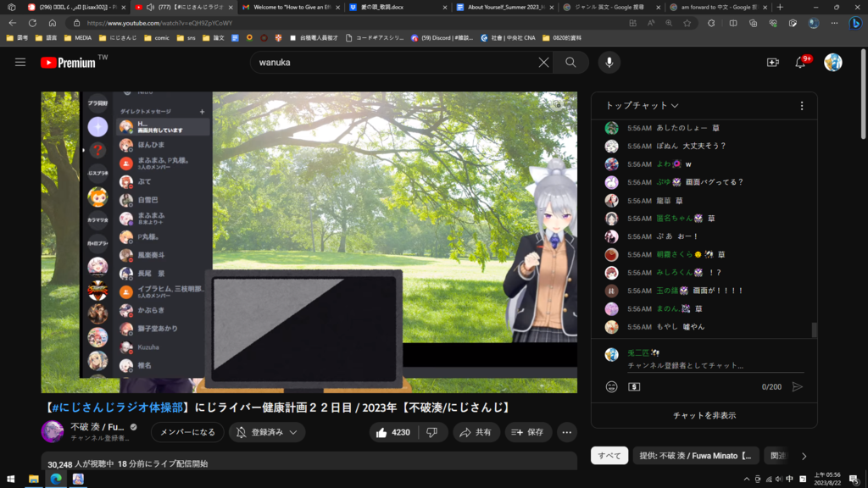Open Bing Copilot sidebar icon

[x=855, y=23]
